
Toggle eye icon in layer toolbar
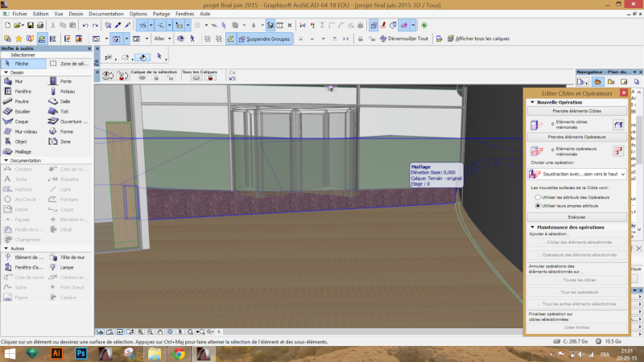coord(108,76)
